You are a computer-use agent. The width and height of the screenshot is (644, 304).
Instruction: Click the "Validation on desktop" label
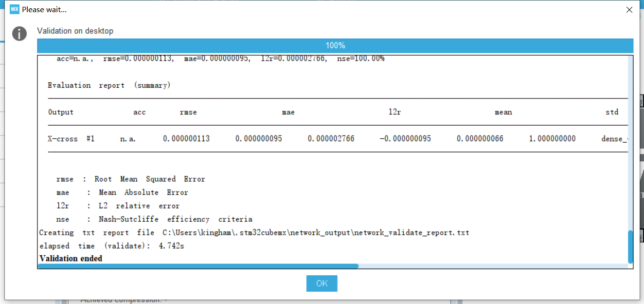pyautogui.click(x=75, y=31)
